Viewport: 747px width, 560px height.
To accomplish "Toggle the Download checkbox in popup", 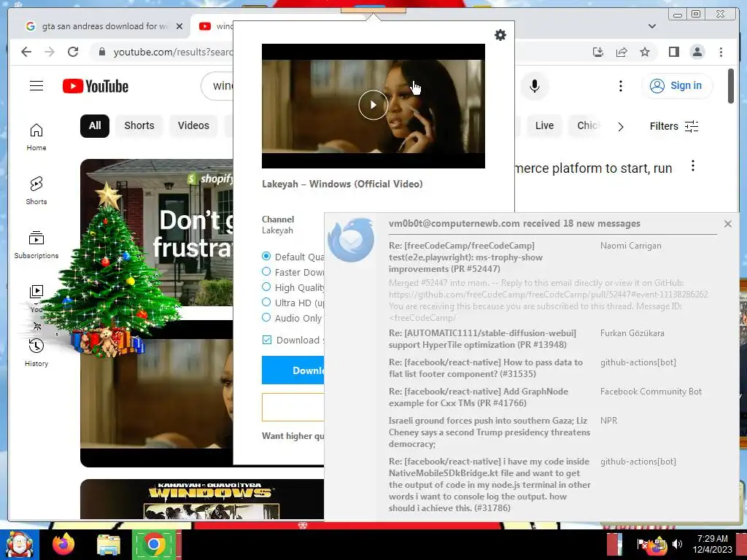I will pyautogui.click(x=267, y=340).
